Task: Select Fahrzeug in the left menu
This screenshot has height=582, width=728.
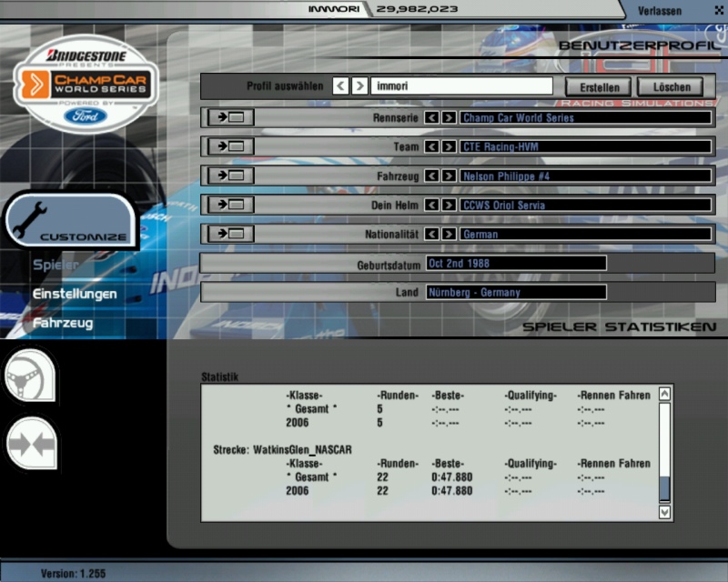Action: 64,323
